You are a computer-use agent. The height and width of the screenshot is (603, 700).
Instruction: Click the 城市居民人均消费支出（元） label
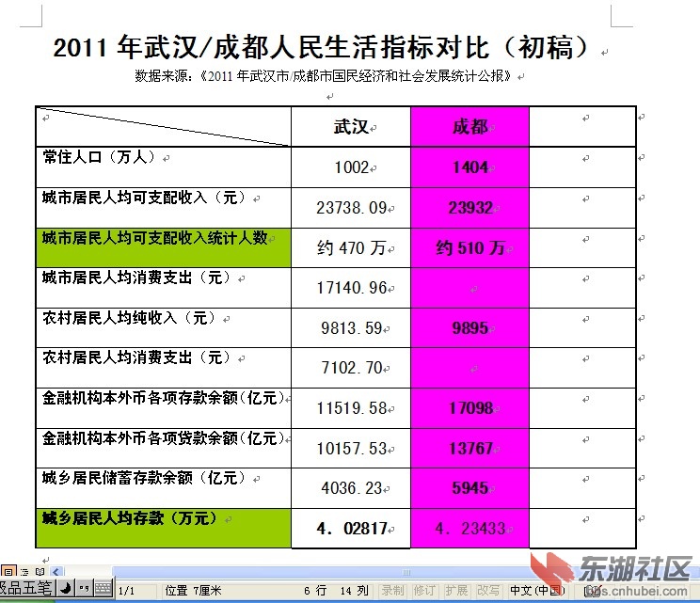click(136, 278)
